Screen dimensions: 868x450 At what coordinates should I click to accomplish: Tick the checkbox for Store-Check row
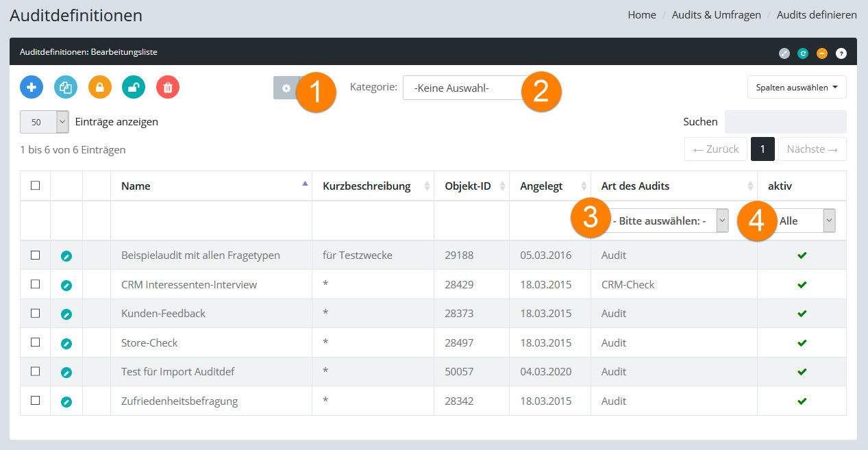click(x=36, y=342)
